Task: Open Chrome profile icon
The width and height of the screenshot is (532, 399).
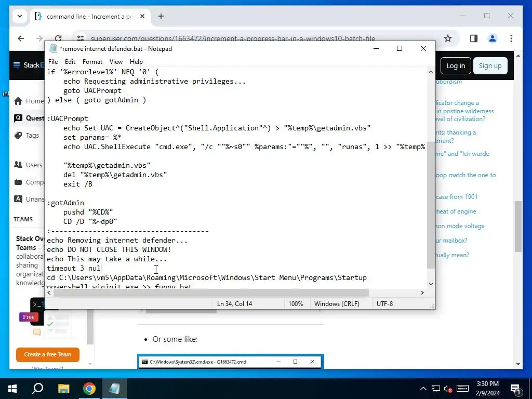Action: (x=493, y=38)
